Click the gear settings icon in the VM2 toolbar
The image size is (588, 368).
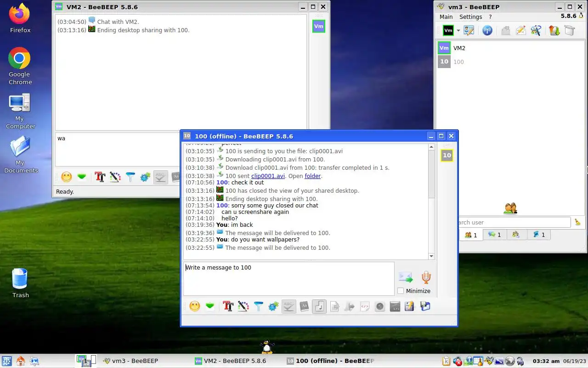(x=145, y=177)
